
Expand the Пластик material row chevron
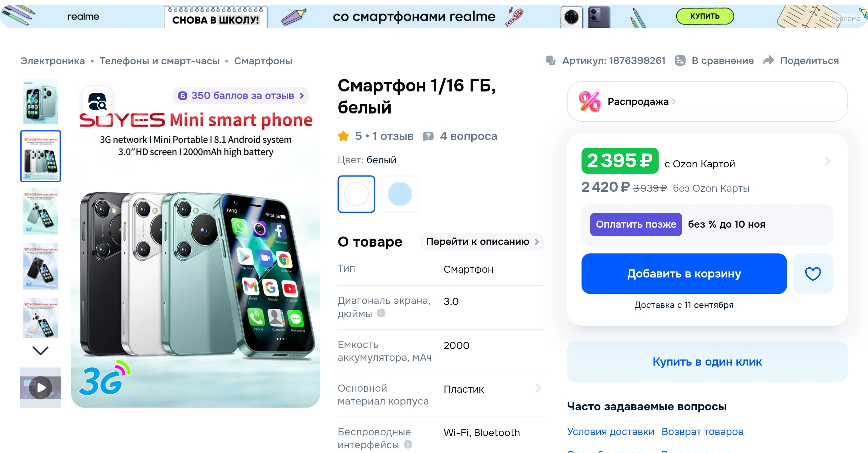tap(538, 388)
